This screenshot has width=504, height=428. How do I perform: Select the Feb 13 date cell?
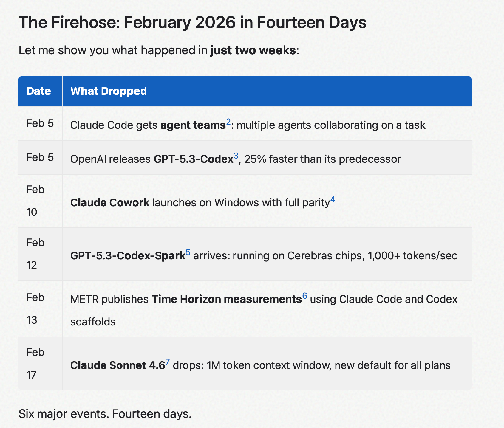point(35,309)
